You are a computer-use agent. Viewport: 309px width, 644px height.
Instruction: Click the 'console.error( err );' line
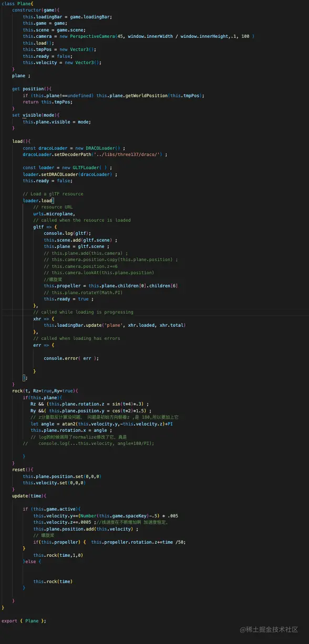(71, 358)
